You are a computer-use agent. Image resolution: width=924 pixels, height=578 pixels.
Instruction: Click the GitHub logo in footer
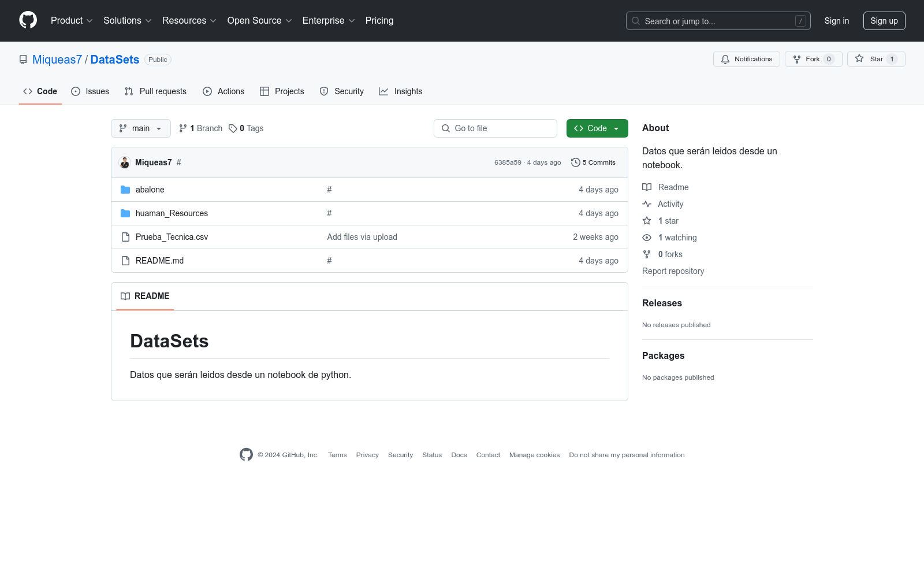coord(246,455)
